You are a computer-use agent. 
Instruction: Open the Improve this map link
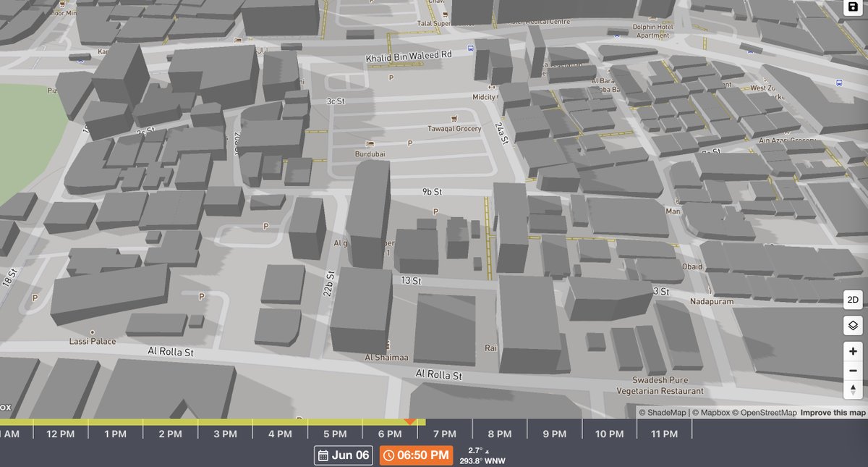coord(833,411)
